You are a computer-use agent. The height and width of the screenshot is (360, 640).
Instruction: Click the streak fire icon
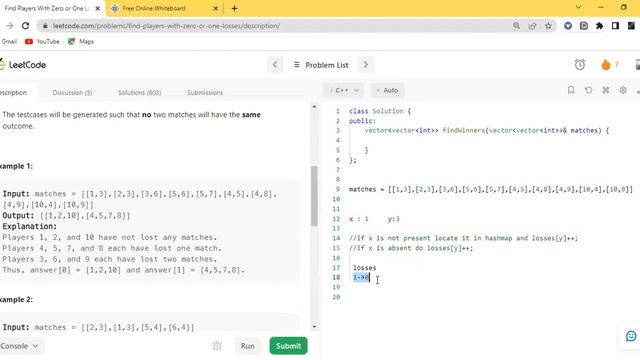[606, 64]
